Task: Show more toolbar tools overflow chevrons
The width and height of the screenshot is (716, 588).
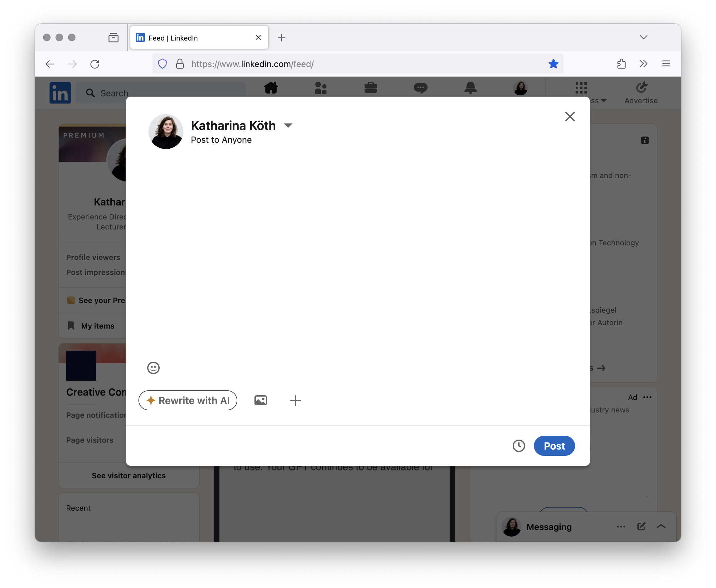Action: pos(643,64)
